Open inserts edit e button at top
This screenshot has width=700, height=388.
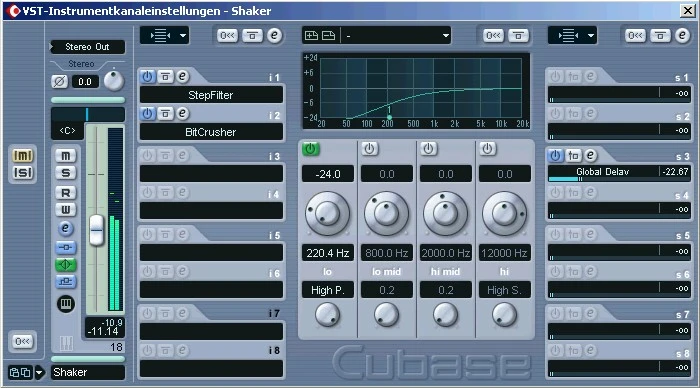coord(275,35)
